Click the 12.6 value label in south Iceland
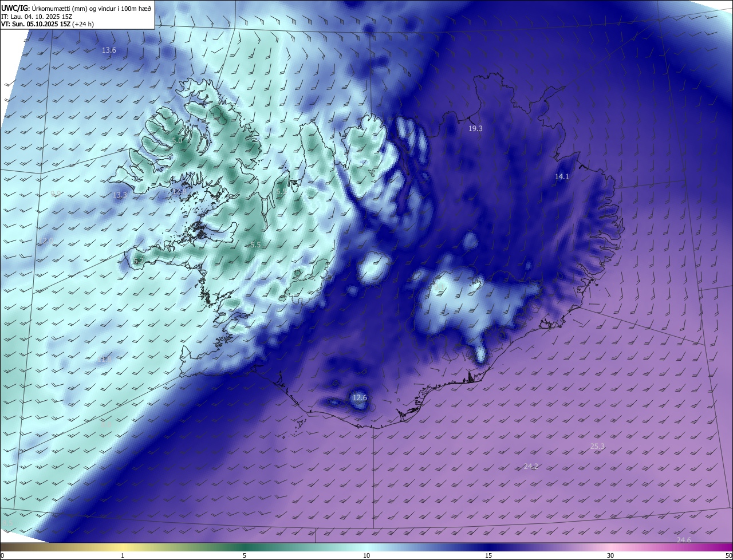 pos(359,398)
